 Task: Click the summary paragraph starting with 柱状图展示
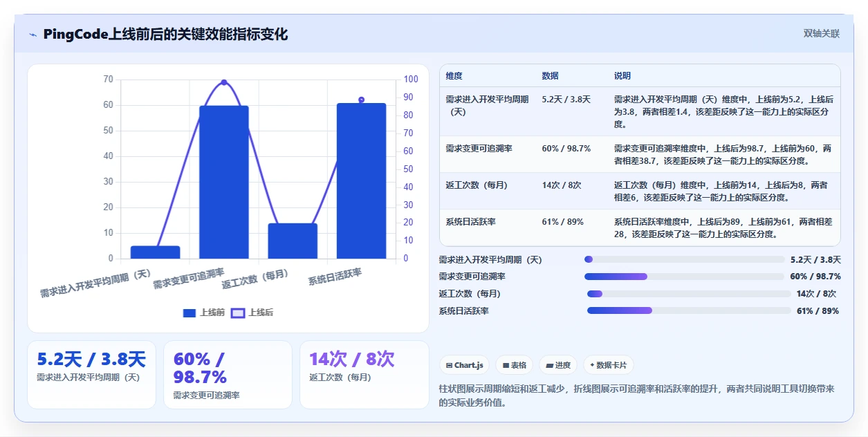tap(637, 396)
